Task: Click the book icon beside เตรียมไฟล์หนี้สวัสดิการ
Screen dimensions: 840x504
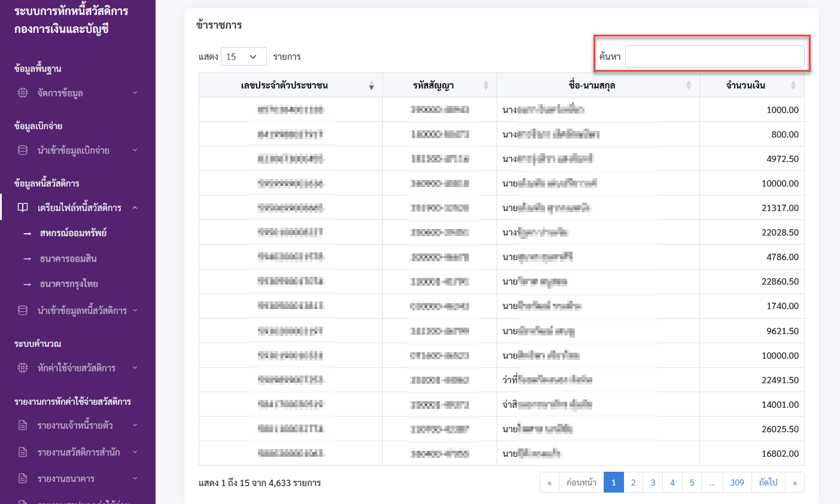Action: point(23,207)
